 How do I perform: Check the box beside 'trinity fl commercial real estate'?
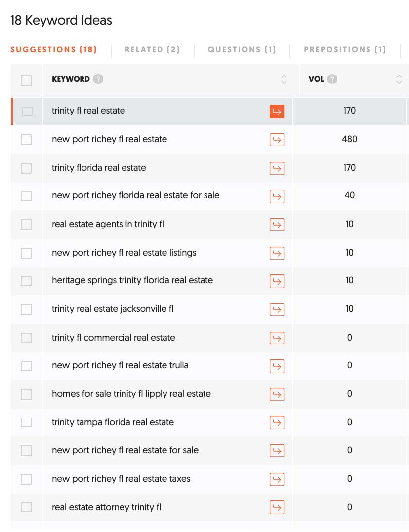pyautogui.click(x=26, y=338)
